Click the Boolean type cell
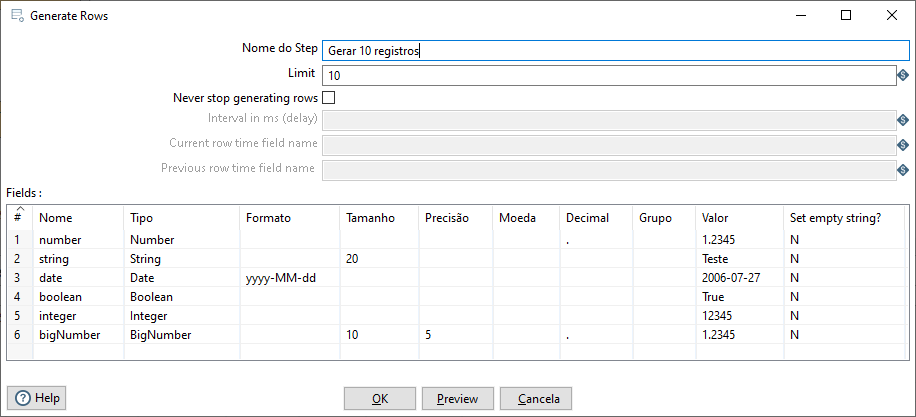The image size is (916, 417). pos(182,297)
